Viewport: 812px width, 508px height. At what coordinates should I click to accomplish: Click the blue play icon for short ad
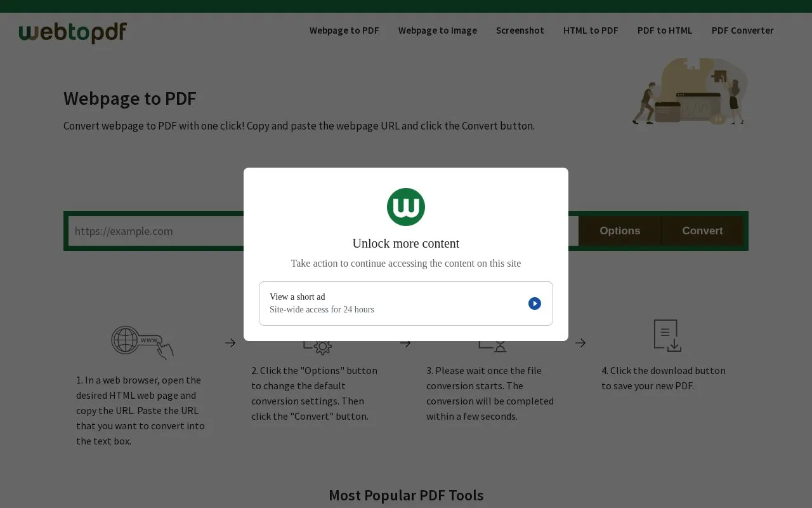pyautogui.click(x=535, y=304)
